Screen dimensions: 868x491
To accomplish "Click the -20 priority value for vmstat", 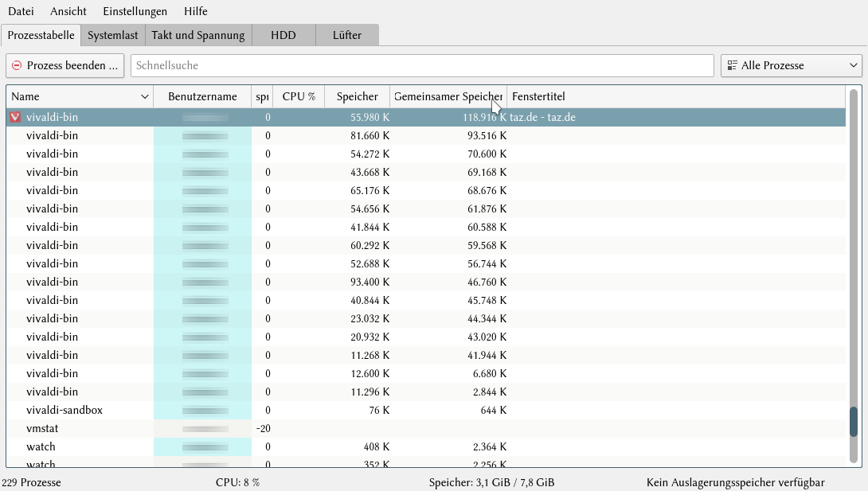I will coord(264,428).
